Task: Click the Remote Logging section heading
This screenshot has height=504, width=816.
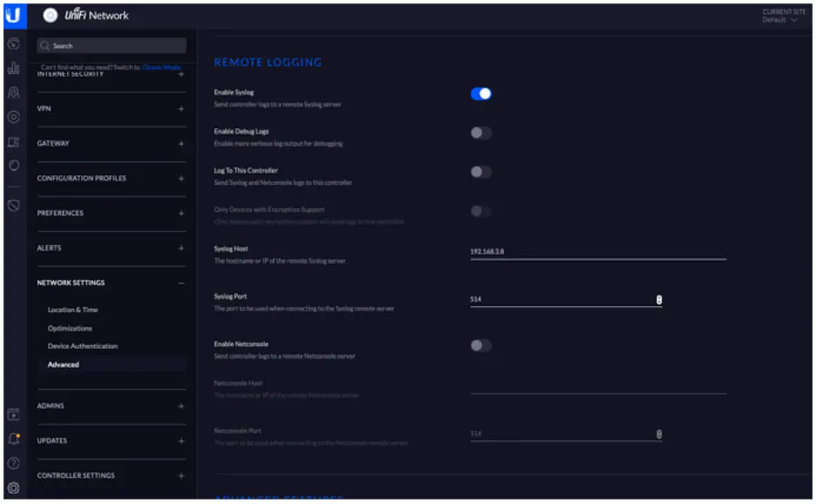Action: coord(268,63)
